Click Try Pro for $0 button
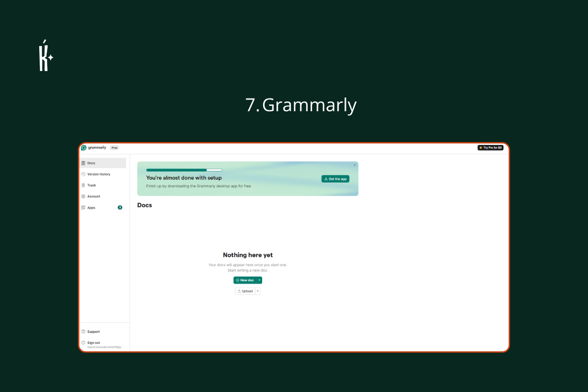Viewport: 588px width, 392px height. [x=490, y=147]
